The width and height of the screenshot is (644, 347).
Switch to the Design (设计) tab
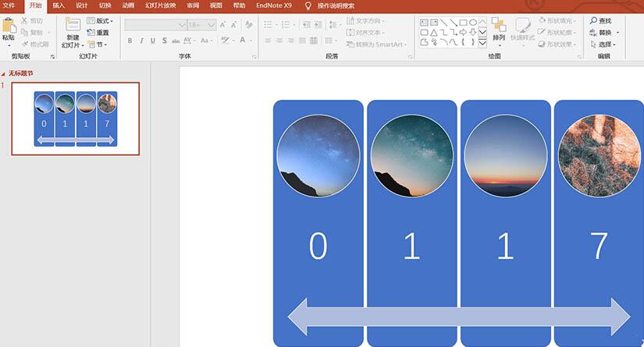[x=82, y=5]
